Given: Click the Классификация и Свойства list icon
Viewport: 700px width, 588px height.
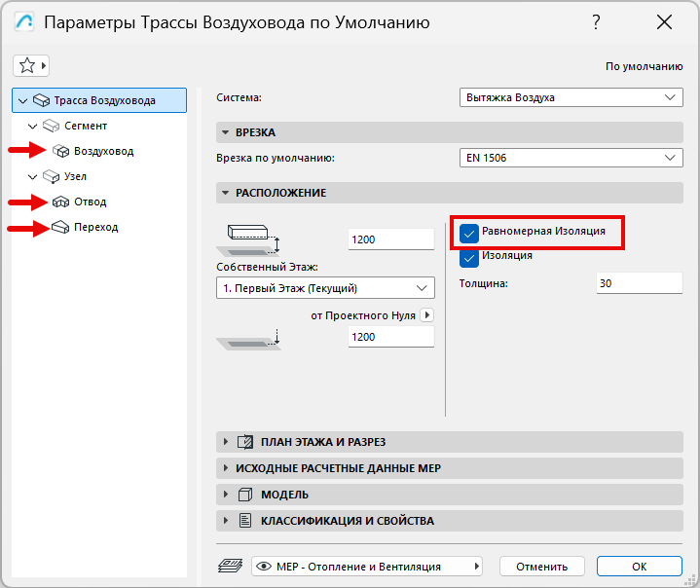Looking at the screenshot, I should (x=245, y=521).
